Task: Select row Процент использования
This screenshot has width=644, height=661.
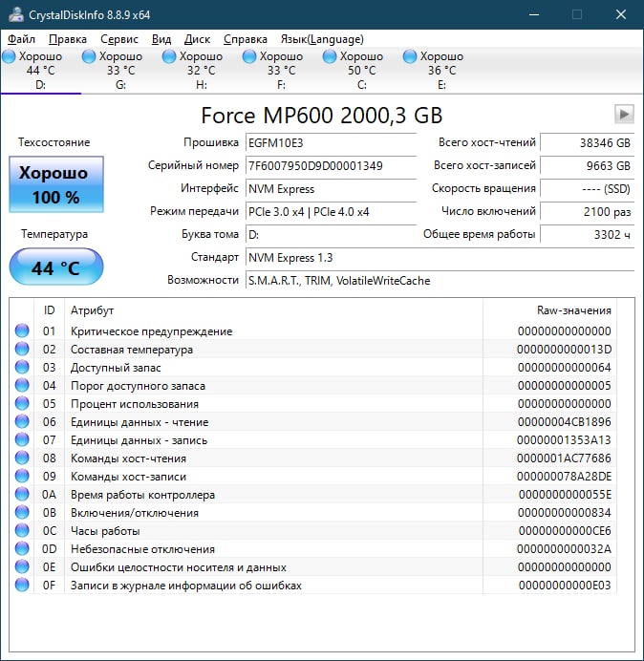Action: (313, 403)
